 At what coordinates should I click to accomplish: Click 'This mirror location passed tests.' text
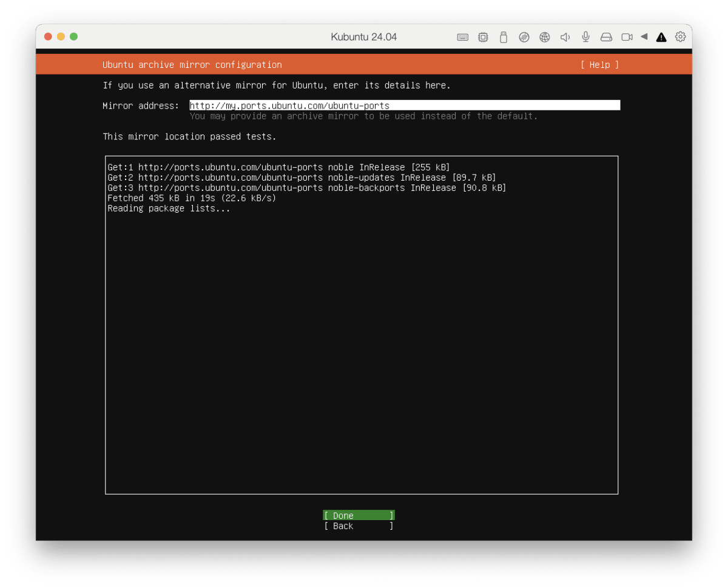pyautogui.click(x=189, y=136)
